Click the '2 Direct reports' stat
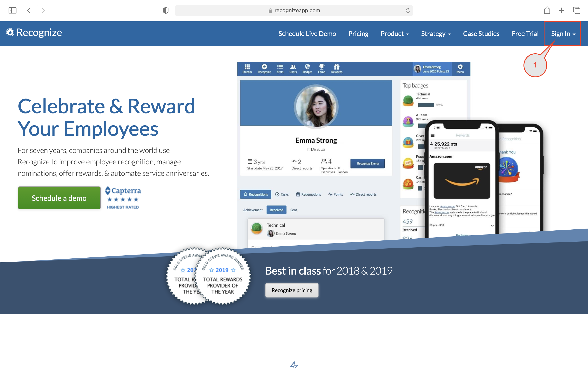The width and height of the screenshot is (588, 368). point(302,164)
